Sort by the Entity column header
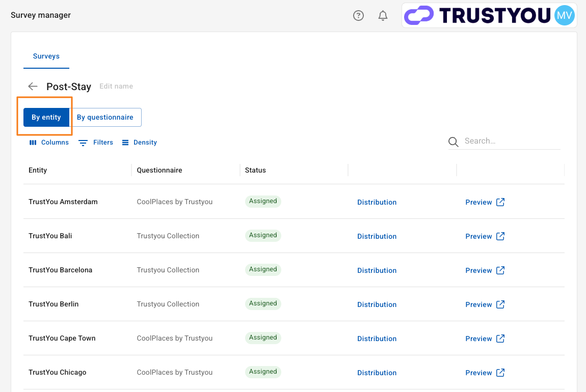This screenshot has height=392, width=586. click(38, 170)
